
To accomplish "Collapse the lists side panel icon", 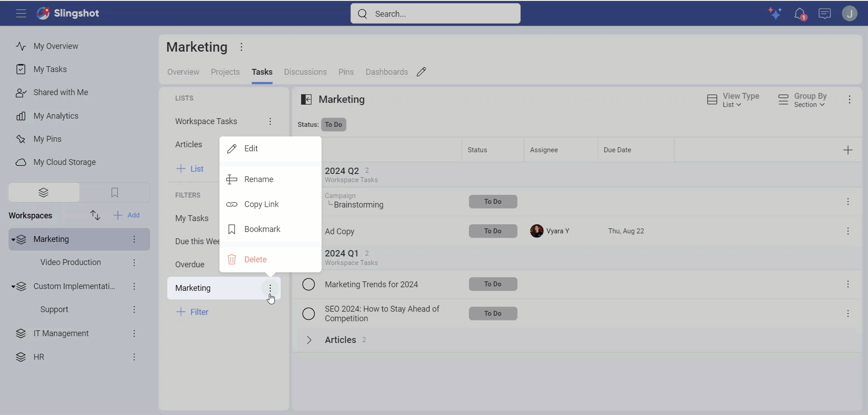I will click(x=307, y=100).
